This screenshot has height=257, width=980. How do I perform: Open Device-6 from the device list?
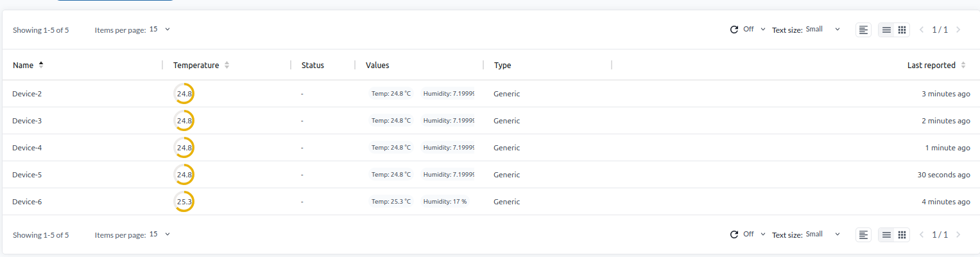click(27, 202)
